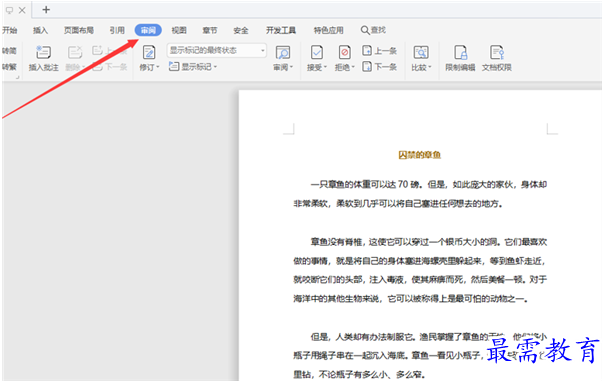Click the 接受 accept change icon

[x=316, y=52]
